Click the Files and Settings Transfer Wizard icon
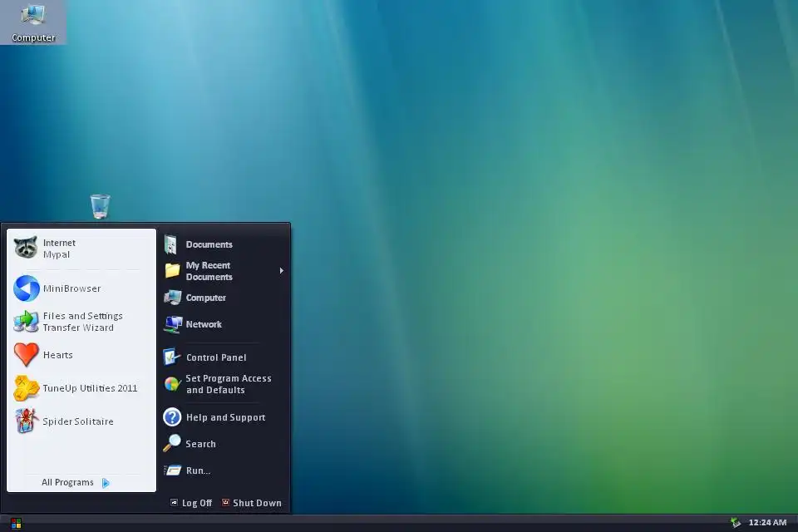 (26, 321)
